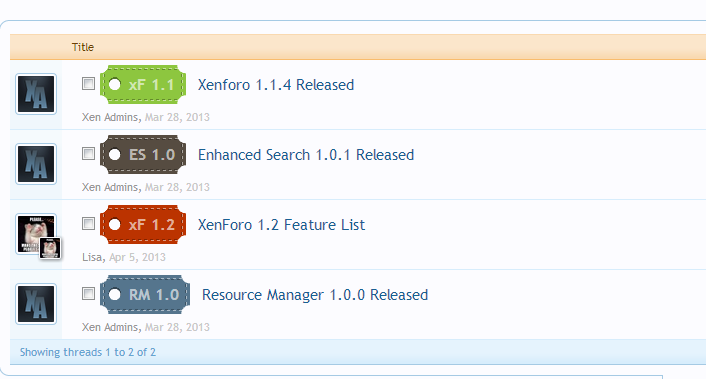The height and width of the screenshot is (379, 706).
Task: Click small overlay avatar on Lisa's thumbnail
Action: click(x=50, y=248)
